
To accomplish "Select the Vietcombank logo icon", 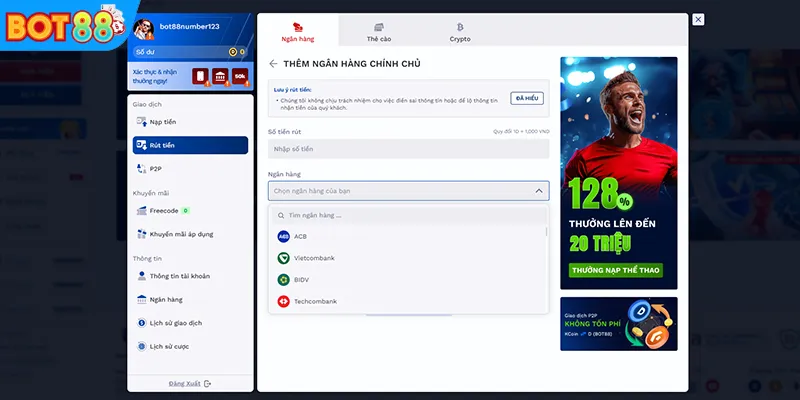I will (283, 258).
